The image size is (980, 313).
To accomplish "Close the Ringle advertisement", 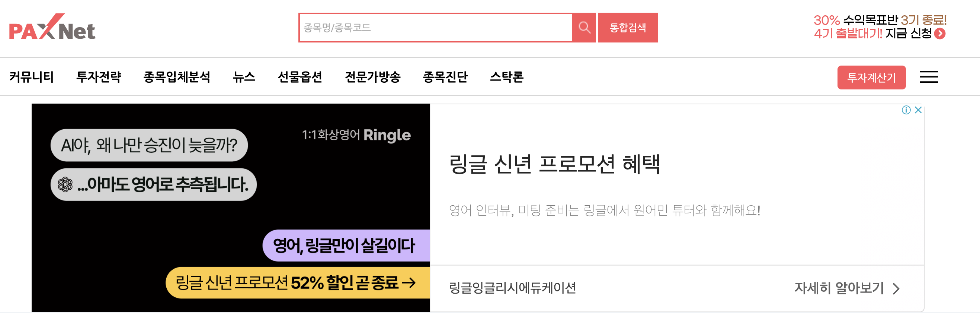I will coord(918,110).
